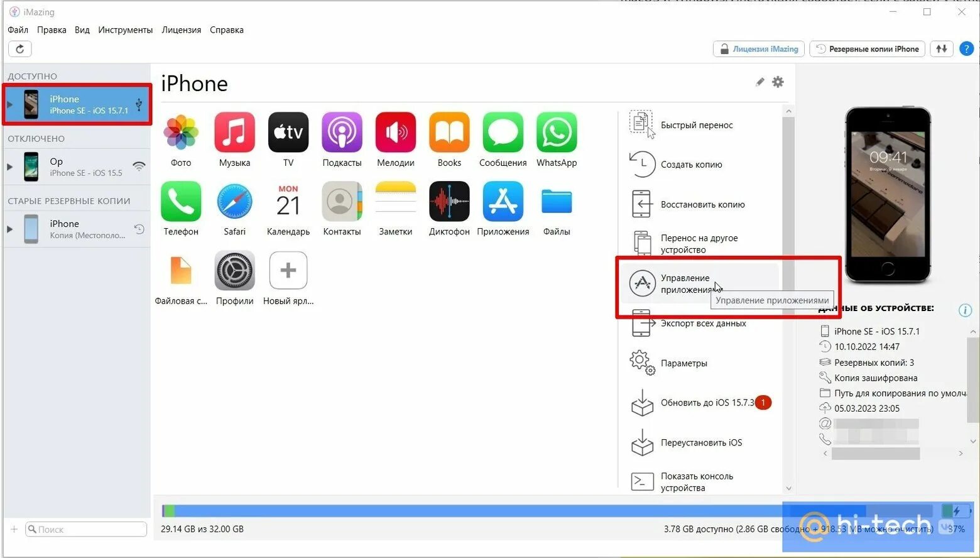The image size is (980, 558).
Task: Open the Приложения App Store icon
Action: [503, 202]
